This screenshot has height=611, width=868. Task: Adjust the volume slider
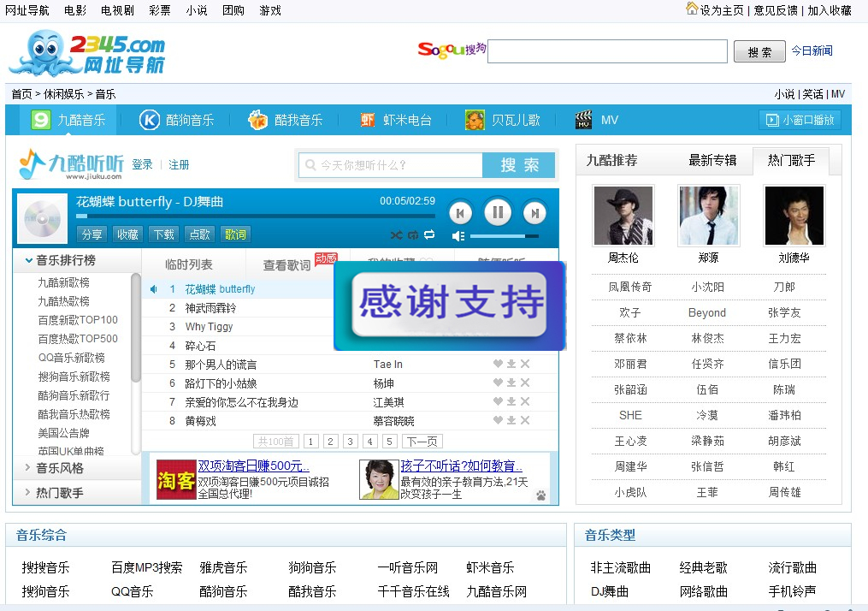[x=505, y=236]
